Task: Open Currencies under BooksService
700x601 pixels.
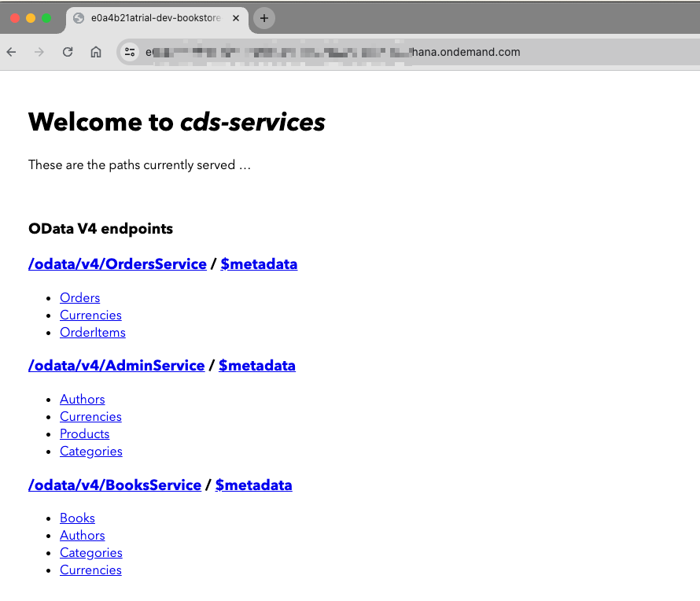Action: tap(90, 570)
